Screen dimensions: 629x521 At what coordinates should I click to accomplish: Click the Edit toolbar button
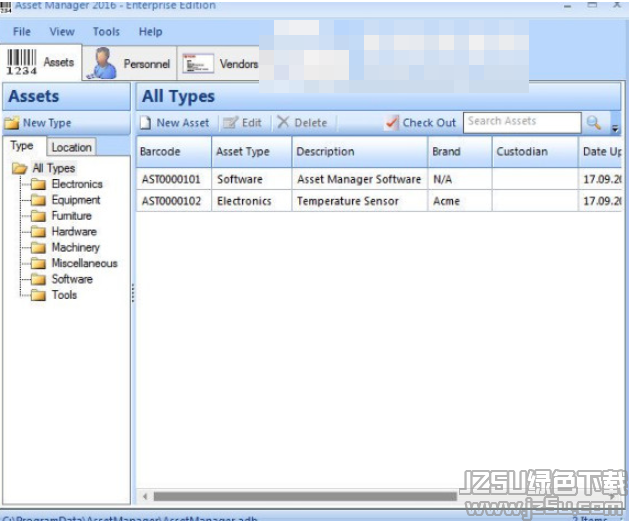(x=242, y=123)
